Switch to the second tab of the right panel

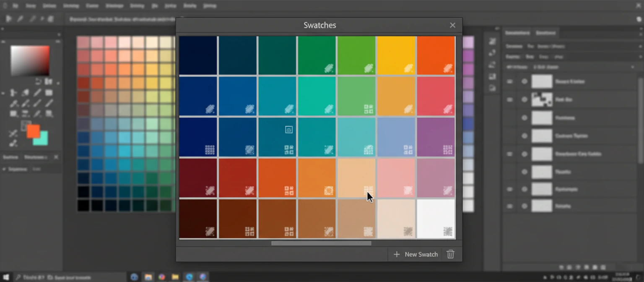546,33
